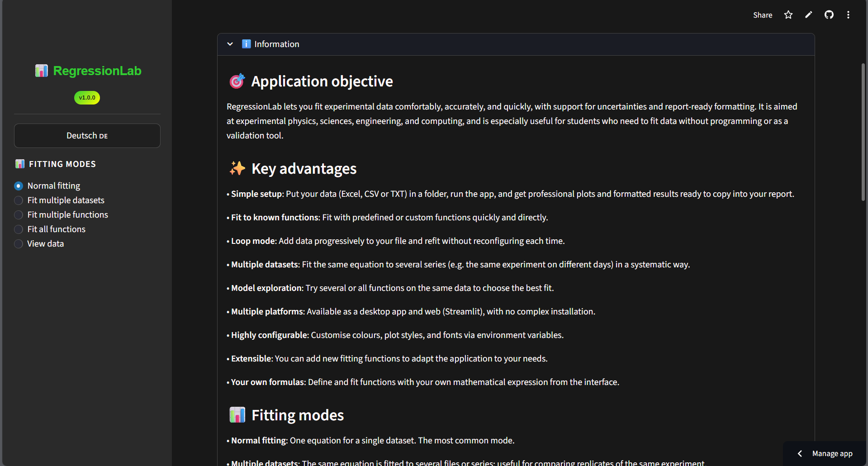Screen dimensions: 868x466
Task: Collapse the Information expander
Action: point(230,44)
